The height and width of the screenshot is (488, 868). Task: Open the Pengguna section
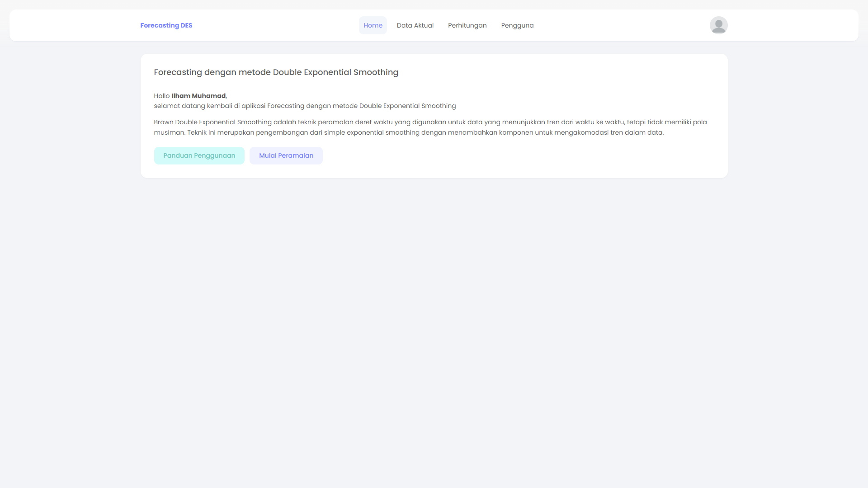click(517, 25)
